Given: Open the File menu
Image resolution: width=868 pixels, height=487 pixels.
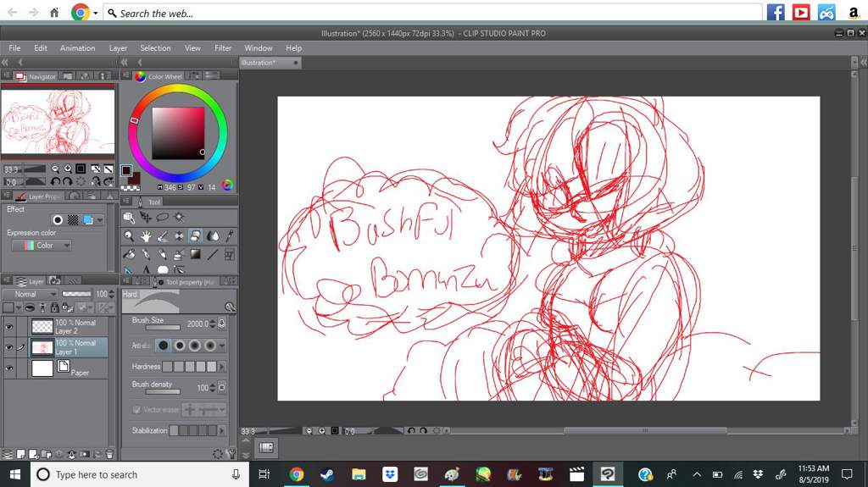Looking at the screenshot, I should click(15, 48).
